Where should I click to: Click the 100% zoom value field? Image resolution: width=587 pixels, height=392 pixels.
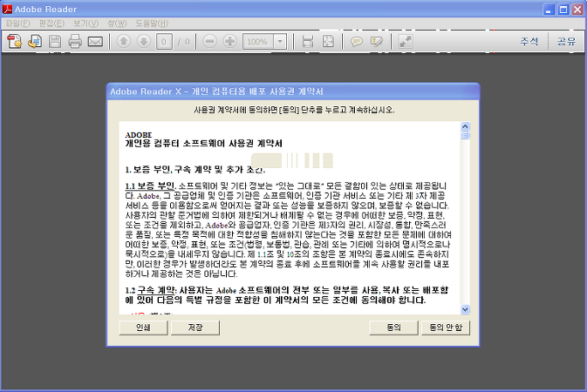258,42
